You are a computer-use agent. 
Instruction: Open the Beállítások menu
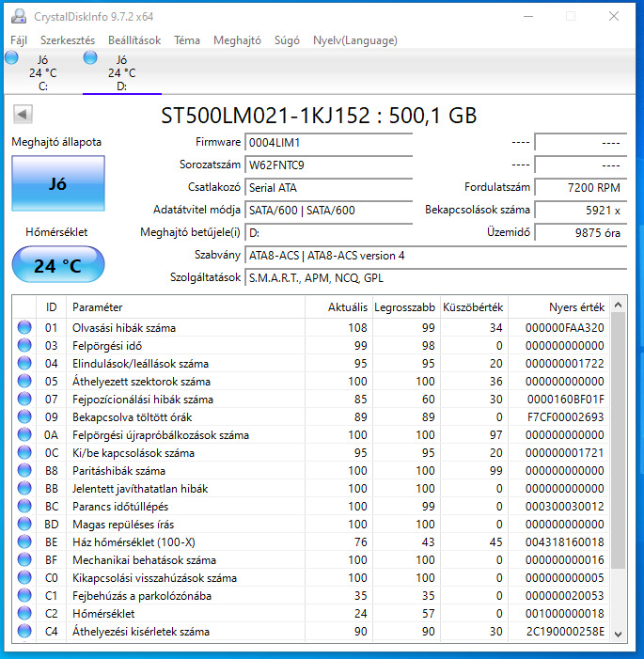pyautogui.click(x=134, y=40)
